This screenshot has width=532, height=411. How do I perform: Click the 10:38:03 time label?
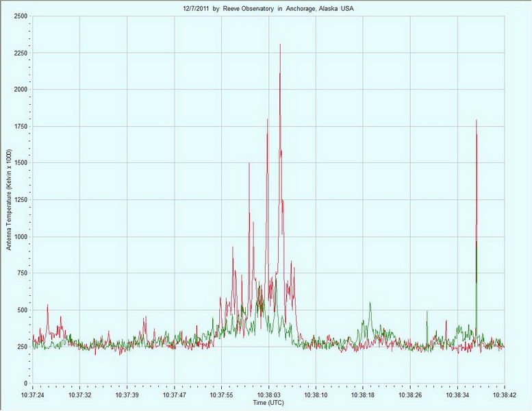pos(268,395)
